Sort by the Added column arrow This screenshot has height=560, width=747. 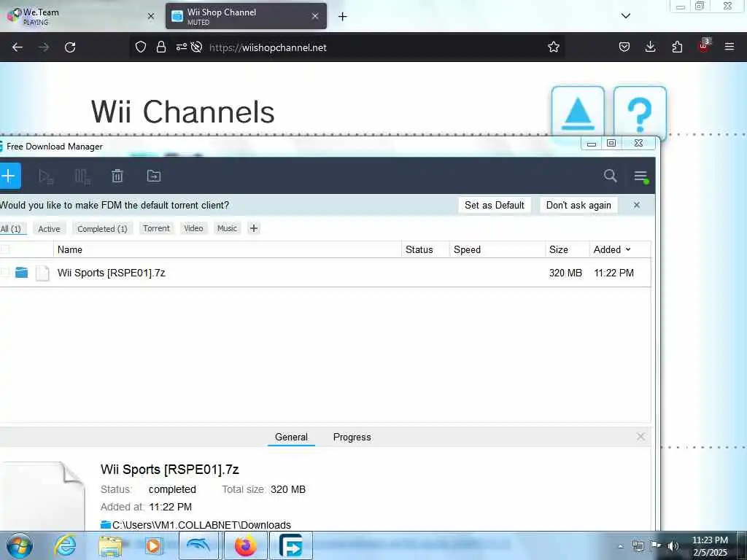pos(628,249)
